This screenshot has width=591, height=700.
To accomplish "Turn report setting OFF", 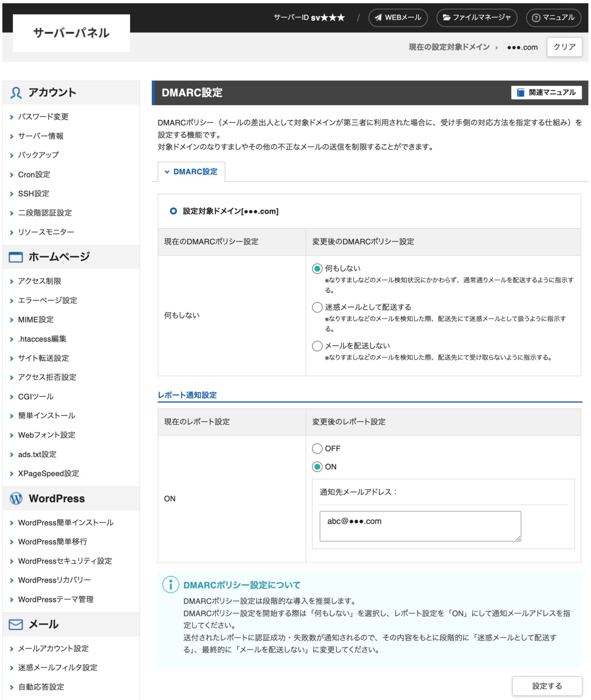I will 317,449.
